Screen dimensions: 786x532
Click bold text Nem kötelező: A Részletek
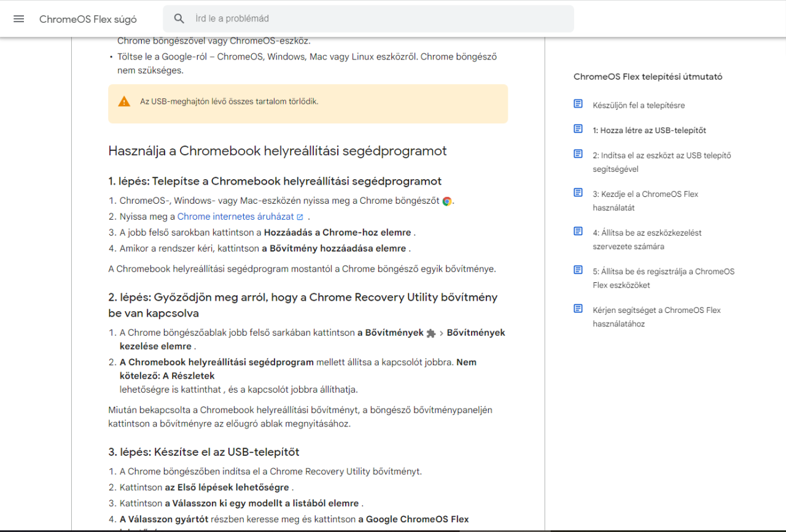coord(298,369)
